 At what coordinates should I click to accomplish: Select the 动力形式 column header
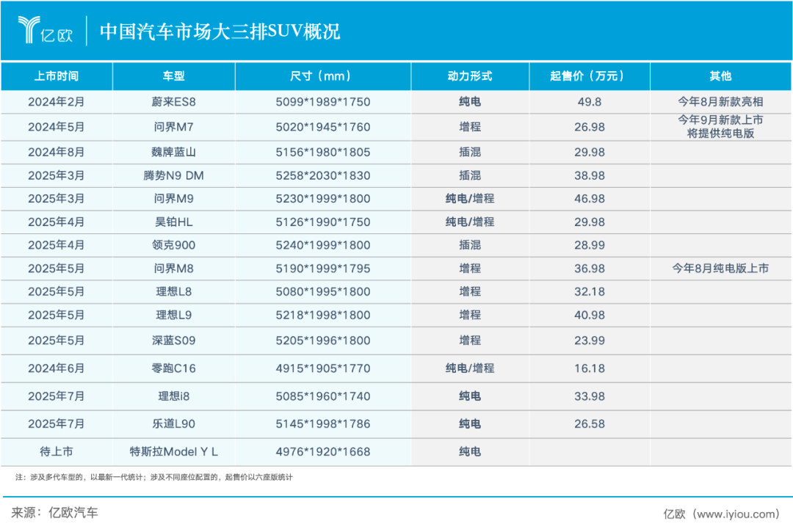pos(470,76)
